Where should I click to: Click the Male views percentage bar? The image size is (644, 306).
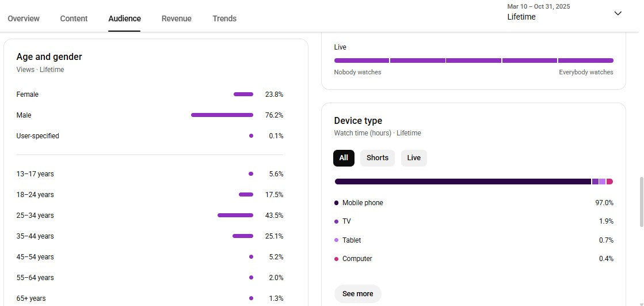[x=222, y=115]
